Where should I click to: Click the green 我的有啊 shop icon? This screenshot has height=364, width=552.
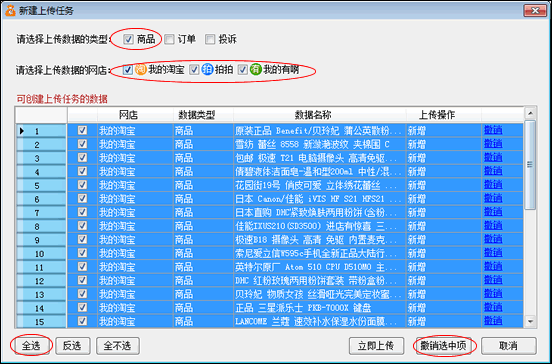click(x=256, y=70)
